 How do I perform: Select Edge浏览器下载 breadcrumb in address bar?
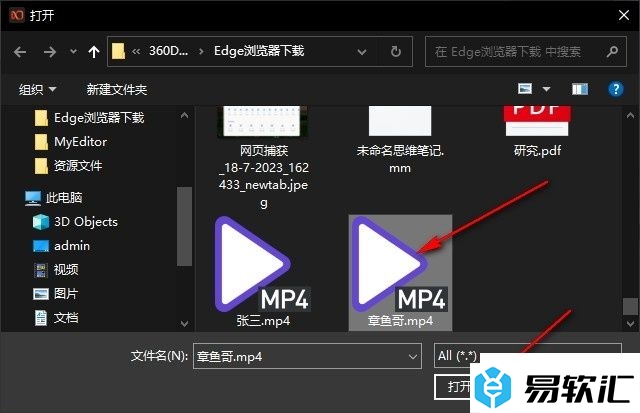(x=259, y=51)
